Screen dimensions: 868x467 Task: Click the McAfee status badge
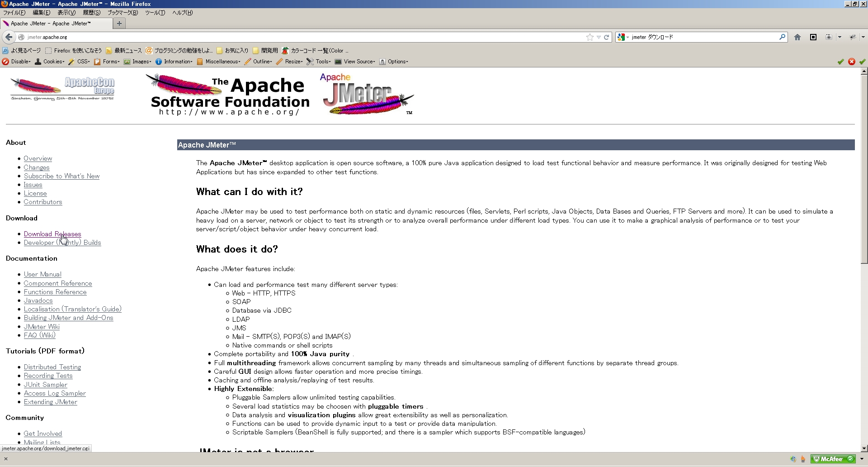coord(834,459)
